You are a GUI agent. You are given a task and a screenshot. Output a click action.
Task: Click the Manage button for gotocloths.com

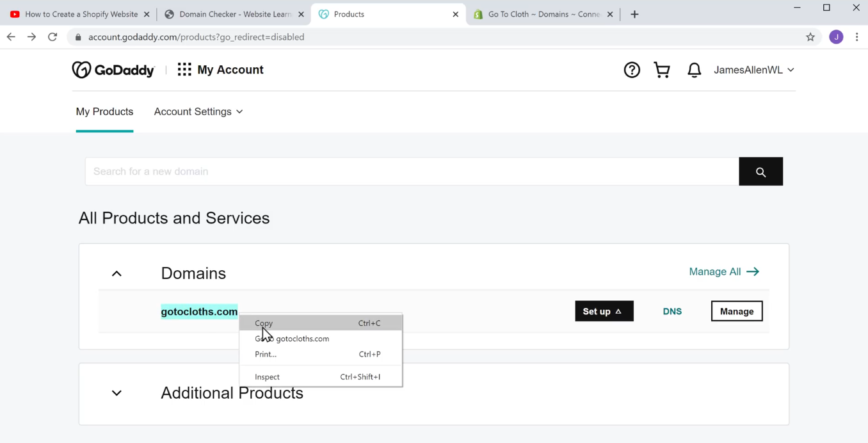[x=737, y=311]
